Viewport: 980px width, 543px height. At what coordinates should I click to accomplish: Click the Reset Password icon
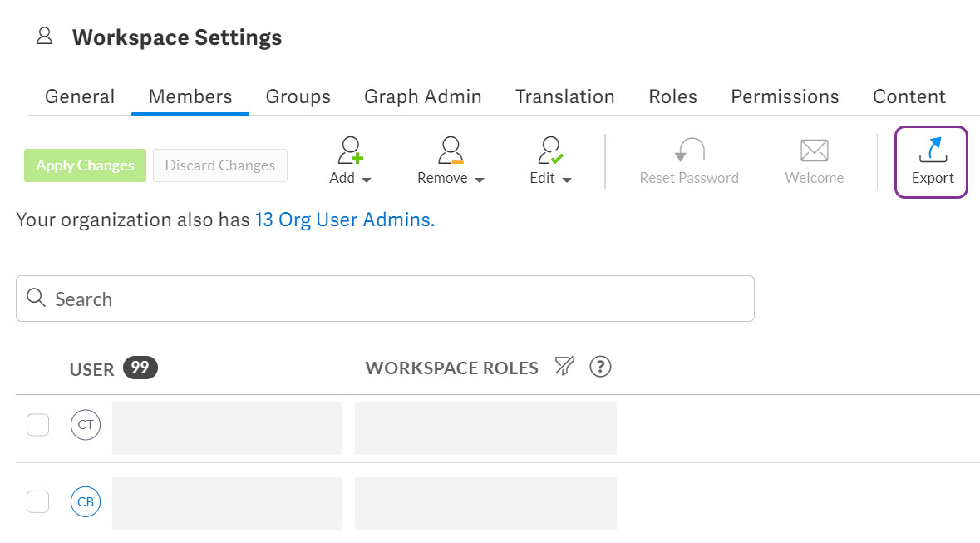(x=689, y=151)
